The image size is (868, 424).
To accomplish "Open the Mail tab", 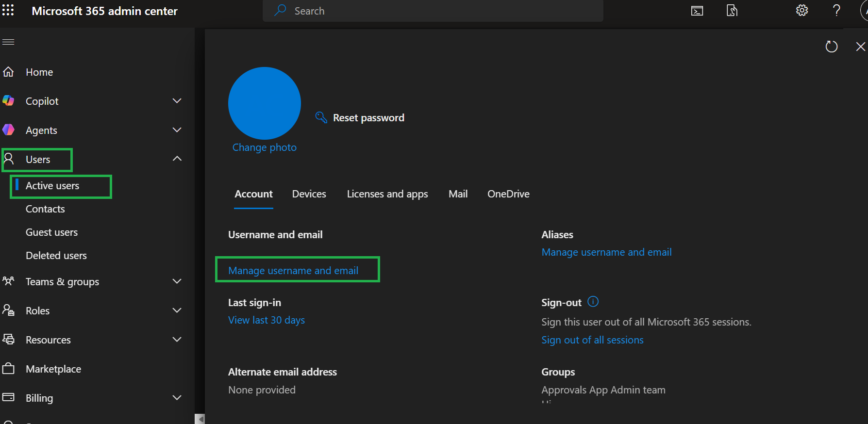I will point(458,194).
